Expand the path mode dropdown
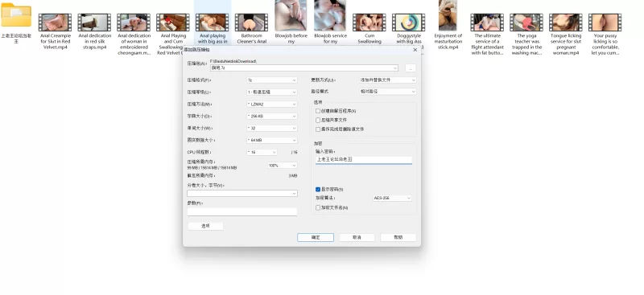The height and width of the screenshot is (295, 644). point(388,92)
